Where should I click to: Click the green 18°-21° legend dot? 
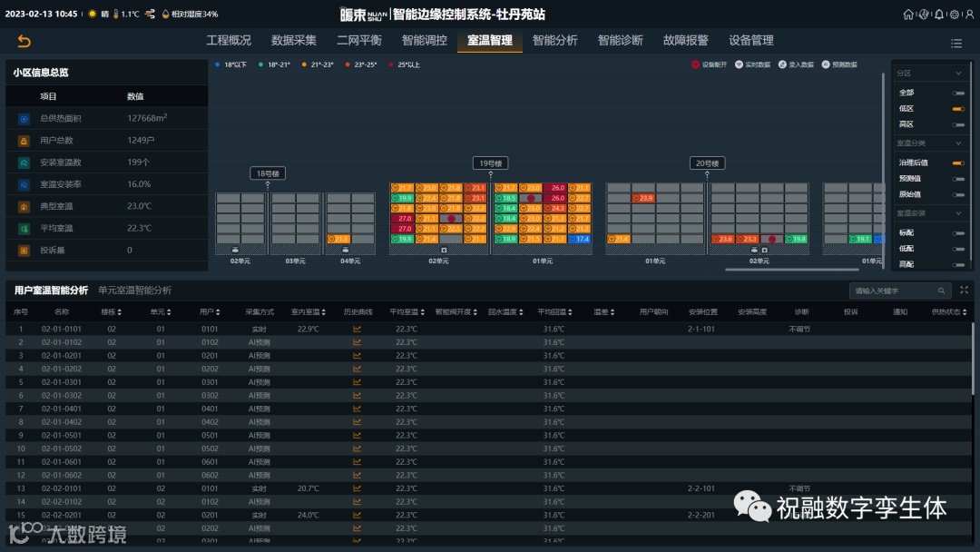pos(260,64)
